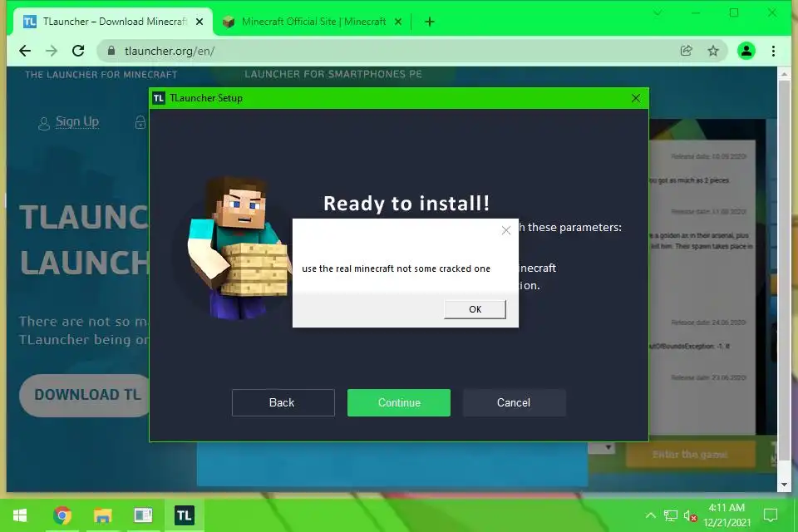Open Chrome profile avatar menu
Screen dimensions: 798x532
(746, 51)
